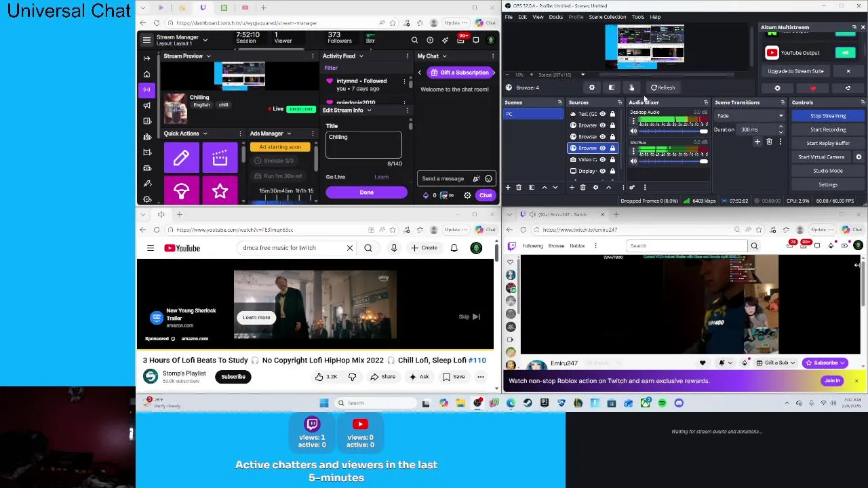Screen dimensions: 868x488
Task: Expand the Activity Feed panel dropdown
Action: point(361,56)
